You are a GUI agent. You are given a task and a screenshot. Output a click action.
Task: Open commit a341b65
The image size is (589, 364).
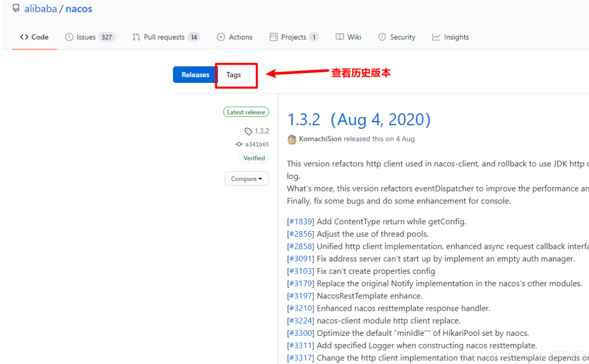pyautogui.click(x=257, y=144)
